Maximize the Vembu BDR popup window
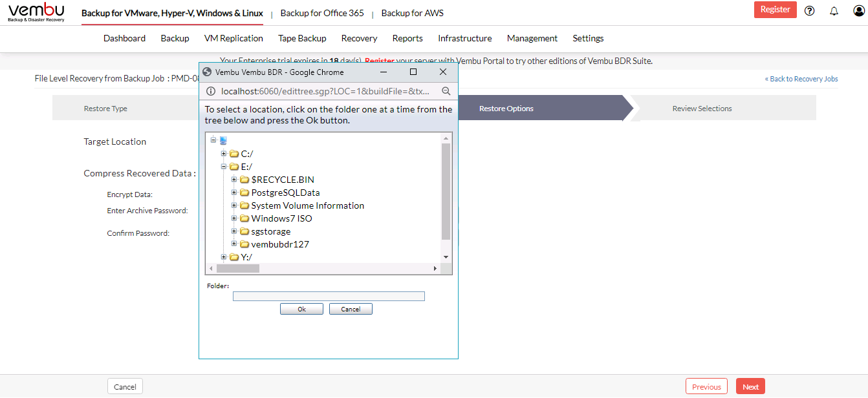The image size is (868, 398). point(413,72)
